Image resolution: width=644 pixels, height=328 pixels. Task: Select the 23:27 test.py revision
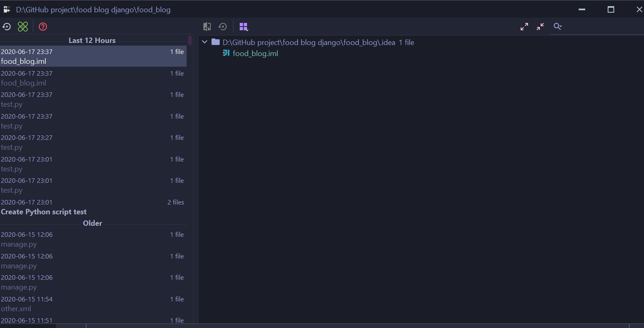(x=94, y=142)
